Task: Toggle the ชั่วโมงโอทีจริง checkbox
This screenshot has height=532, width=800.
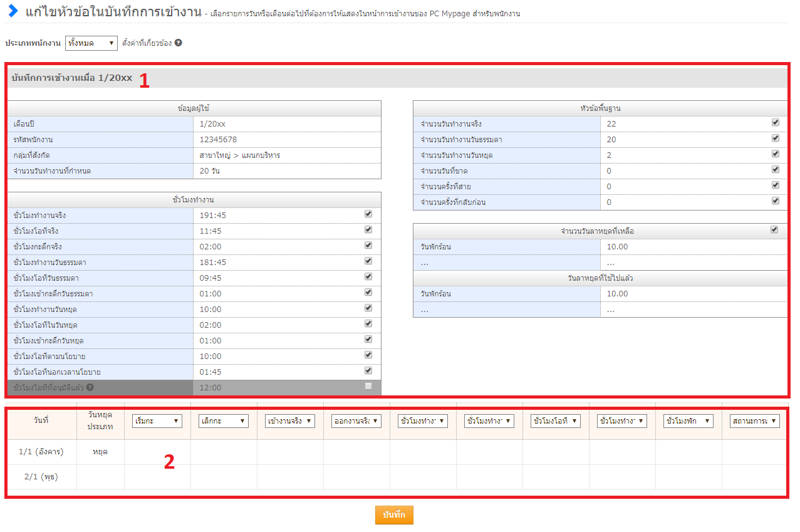Action: pos(368,229)
